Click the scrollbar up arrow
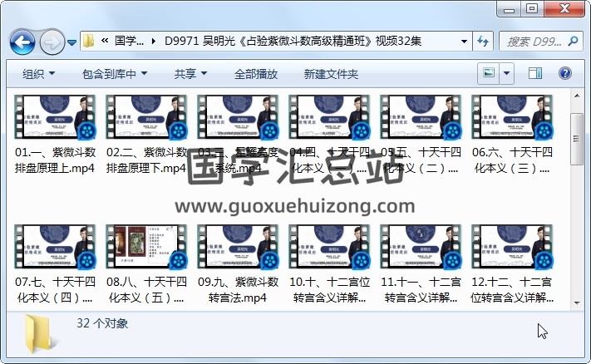 pos(577,96)
